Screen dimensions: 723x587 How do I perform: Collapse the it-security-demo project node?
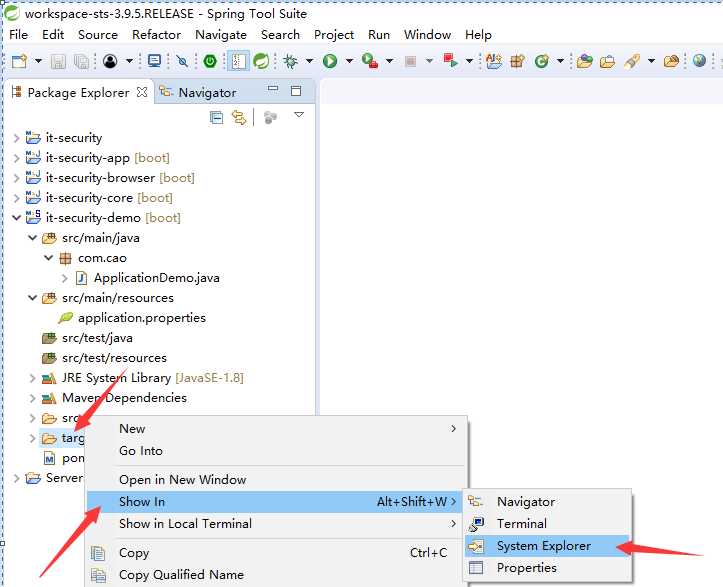click(x=17, y=218)
